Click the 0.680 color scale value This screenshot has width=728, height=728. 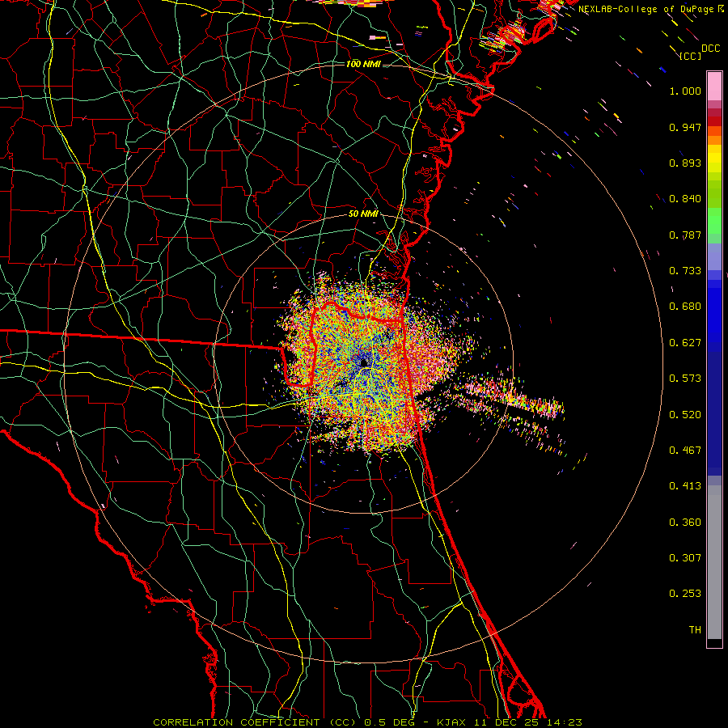[685, 307]
